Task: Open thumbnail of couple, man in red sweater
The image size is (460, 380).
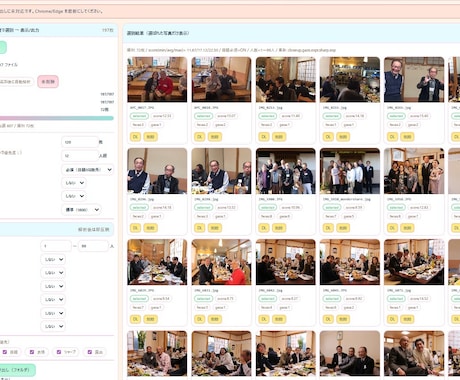Action: (x=157, y=79)
